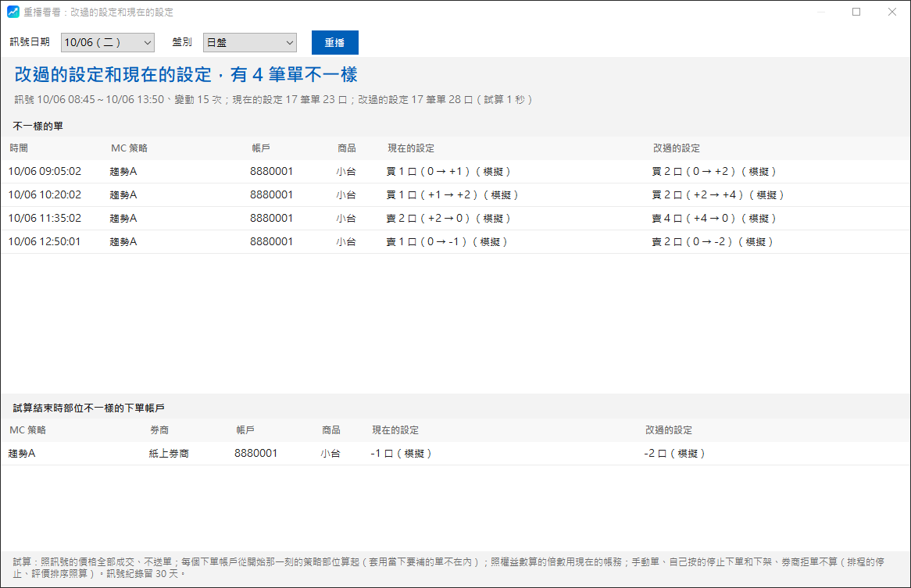This screenshot has height=588, width=911.
Task: Click the signal summary line under the heading
Action: pos(273,100)
